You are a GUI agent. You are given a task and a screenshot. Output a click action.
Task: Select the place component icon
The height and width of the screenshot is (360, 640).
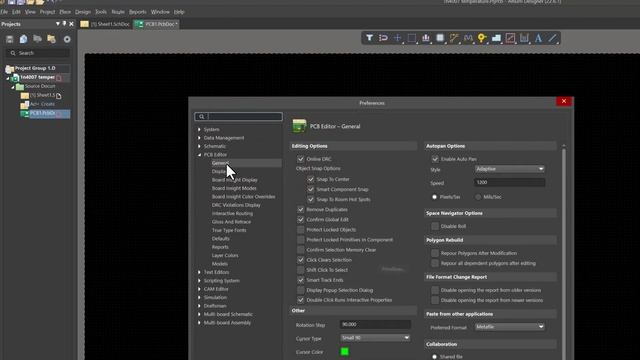point(440,38)
